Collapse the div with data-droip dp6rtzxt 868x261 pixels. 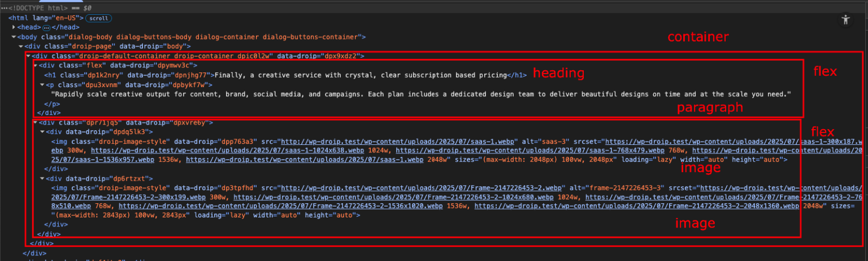coord(42,178)
